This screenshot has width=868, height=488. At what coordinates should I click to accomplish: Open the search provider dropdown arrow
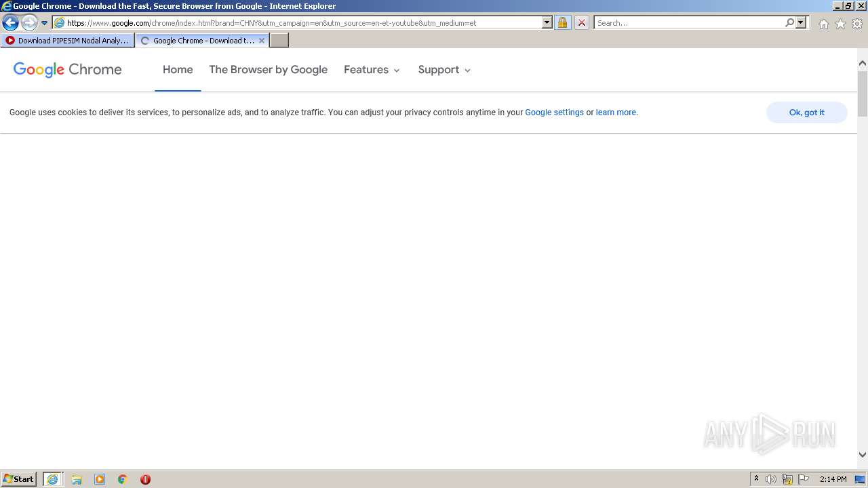pyautogui.click(x=801, y=23)
